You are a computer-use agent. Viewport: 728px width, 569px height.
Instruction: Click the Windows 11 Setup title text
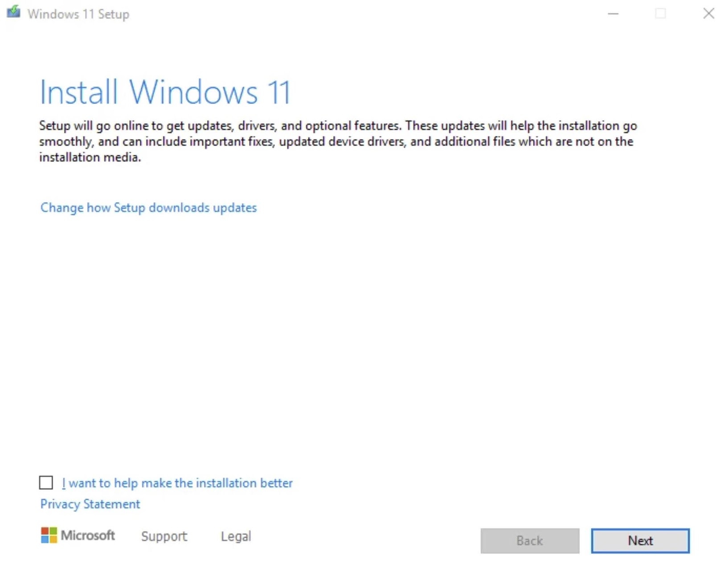(x=78, y=14)
